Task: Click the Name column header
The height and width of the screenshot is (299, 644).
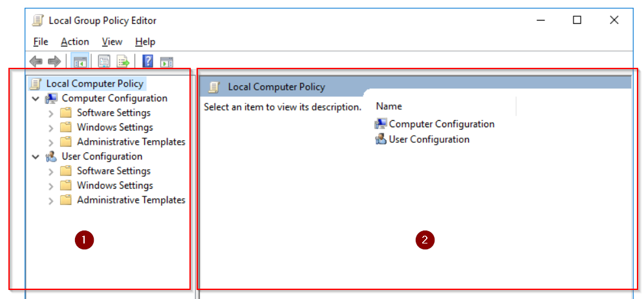Action: (389, 106)
